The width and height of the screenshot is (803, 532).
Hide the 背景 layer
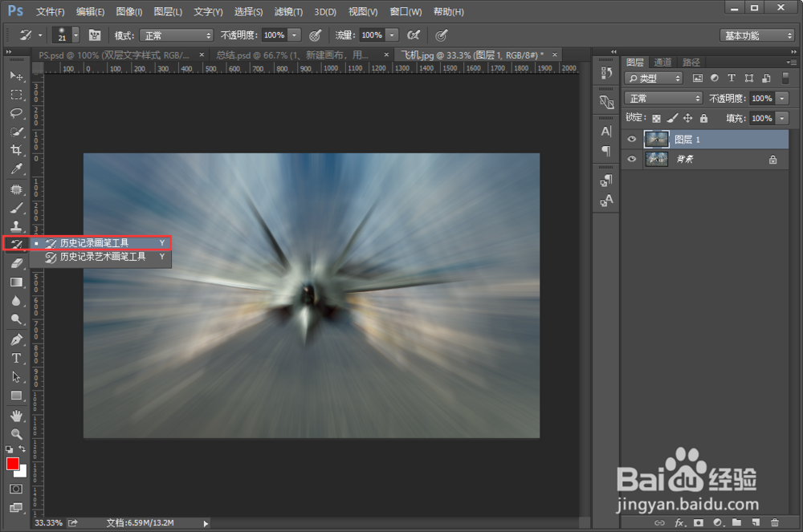(632, 159)
